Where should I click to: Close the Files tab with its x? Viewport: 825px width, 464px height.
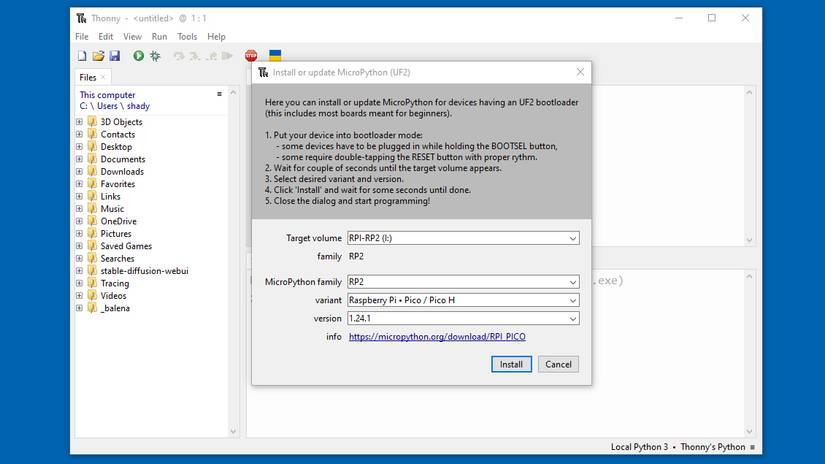[x=103, y=77]
